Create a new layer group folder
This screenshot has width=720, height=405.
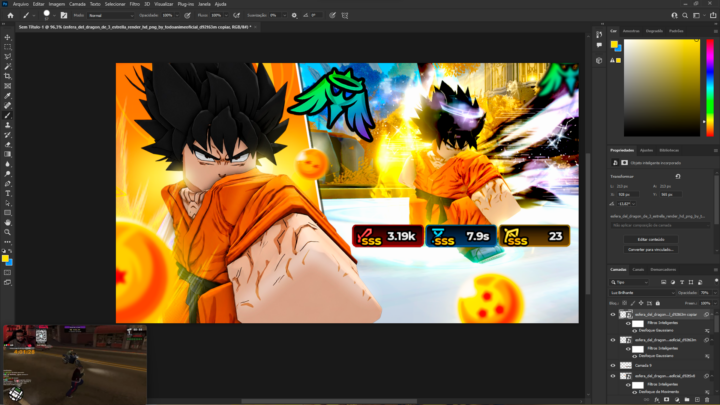(x=687, y=400)
